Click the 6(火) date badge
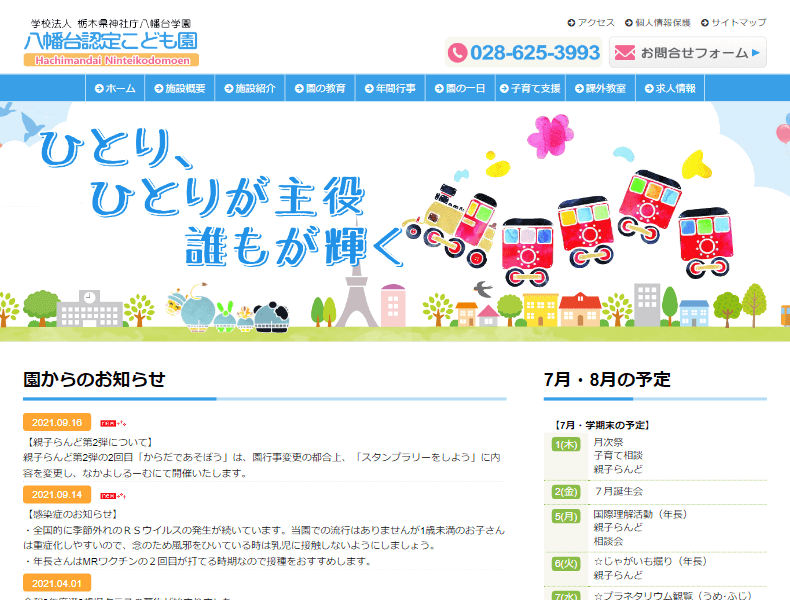This screenshot has height=600, width=790. pyautogui.click(x=566, y=564)
